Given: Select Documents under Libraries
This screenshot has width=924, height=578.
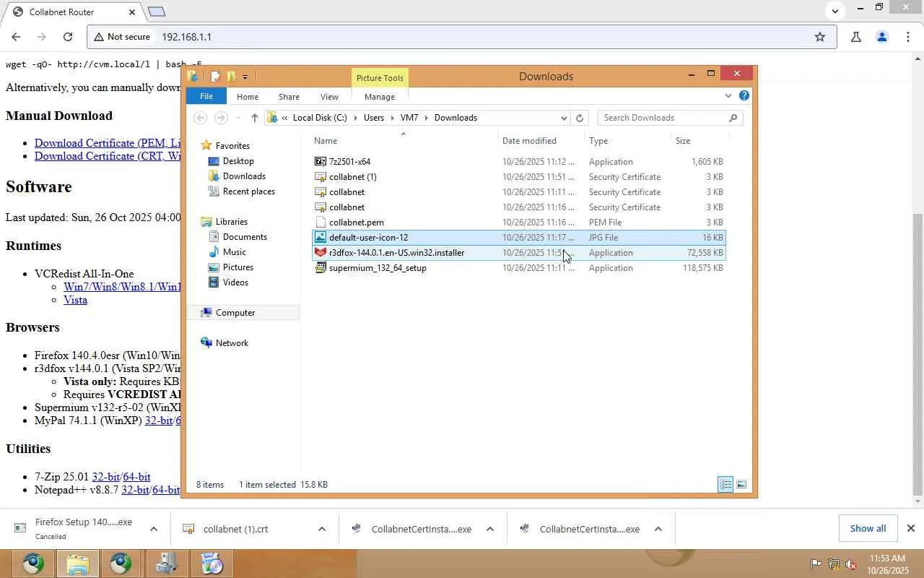Looking at the screenshot, I should click(245, 237).
